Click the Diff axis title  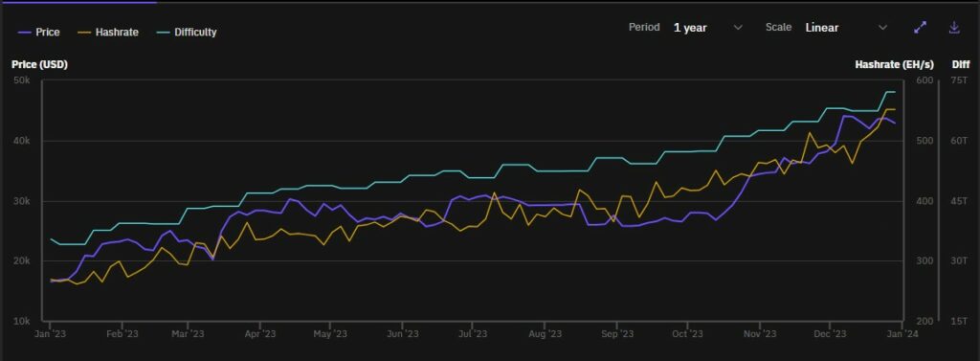tap(960, 64)
